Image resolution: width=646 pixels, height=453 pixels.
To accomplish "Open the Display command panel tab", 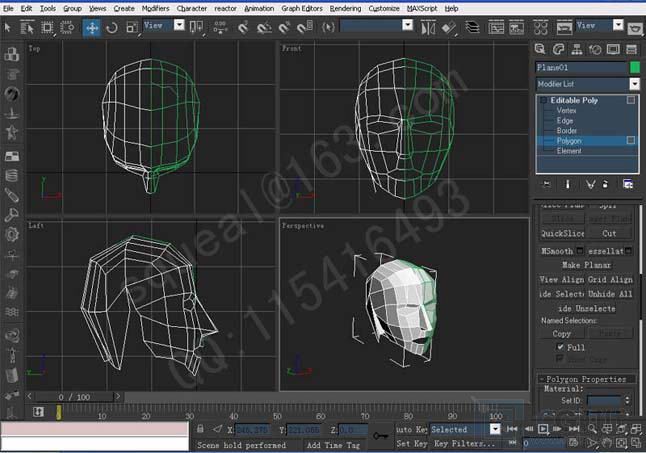I will [613, 49].
